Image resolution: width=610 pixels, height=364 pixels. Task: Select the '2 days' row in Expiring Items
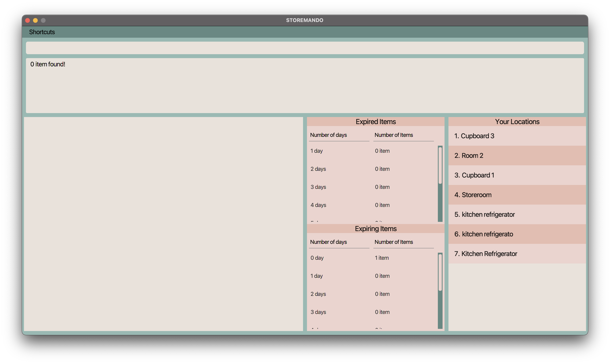coord(372,294)
